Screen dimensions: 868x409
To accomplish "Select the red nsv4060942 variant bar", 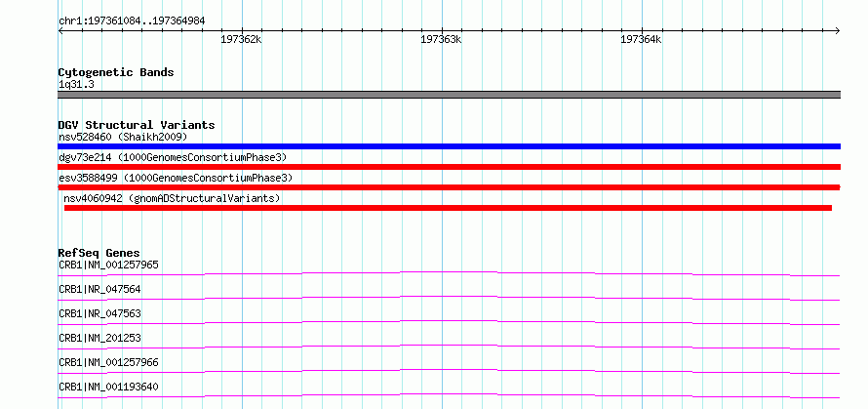I will click(x=448, y=208).
